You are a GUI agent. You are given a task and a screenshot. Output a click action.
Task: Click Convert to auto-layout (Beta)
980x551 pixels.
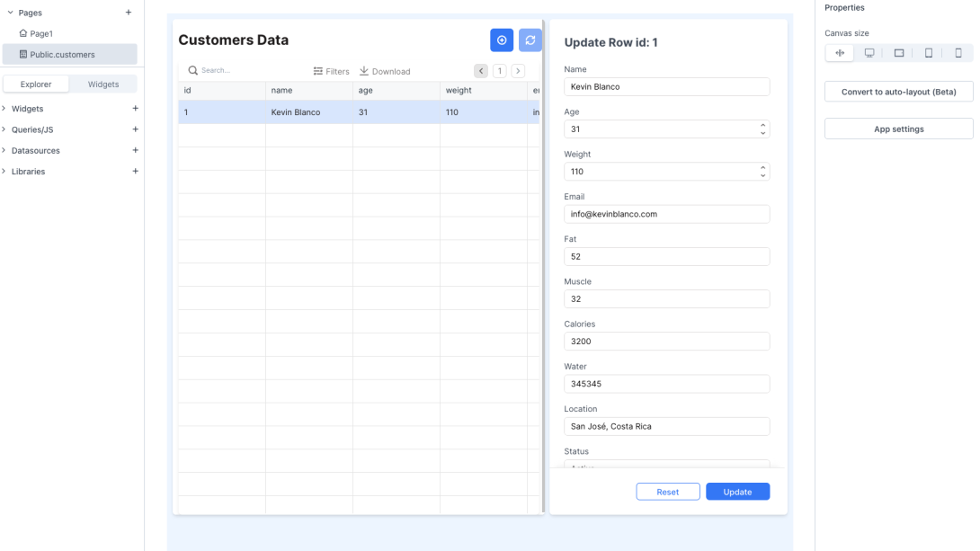[x=898, y=92]
